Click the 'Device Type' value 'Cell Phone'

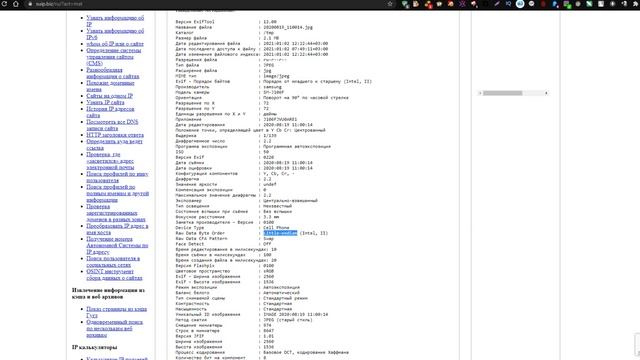[x=276, y=228]
